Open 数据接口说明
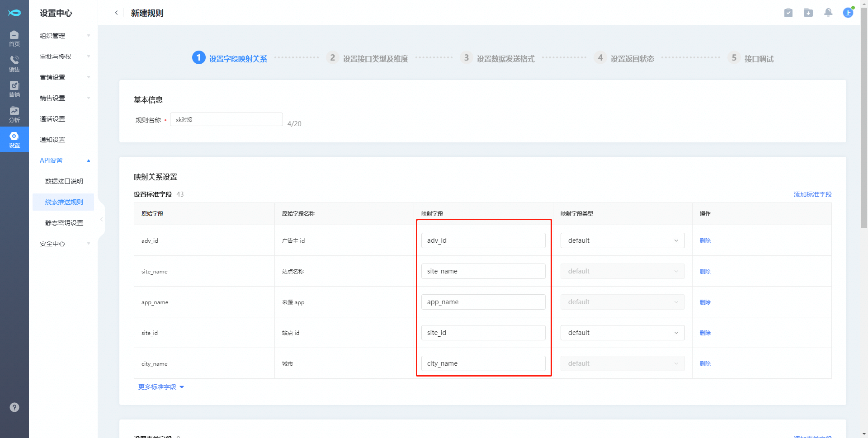 tap(64, 181)
